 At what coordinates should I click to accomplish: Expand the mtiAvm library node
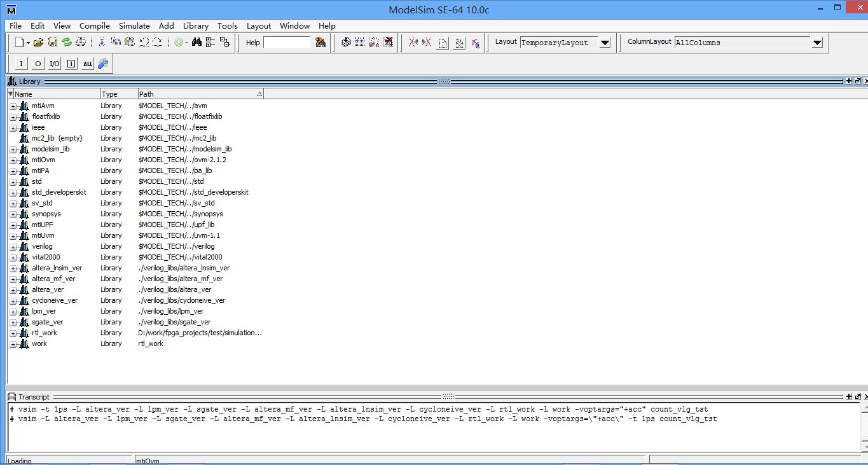click(x=13, y=106)
